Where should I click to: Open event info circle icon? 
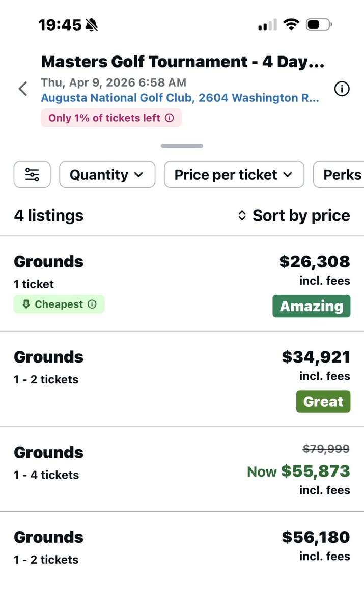click(x=342, y=89)
